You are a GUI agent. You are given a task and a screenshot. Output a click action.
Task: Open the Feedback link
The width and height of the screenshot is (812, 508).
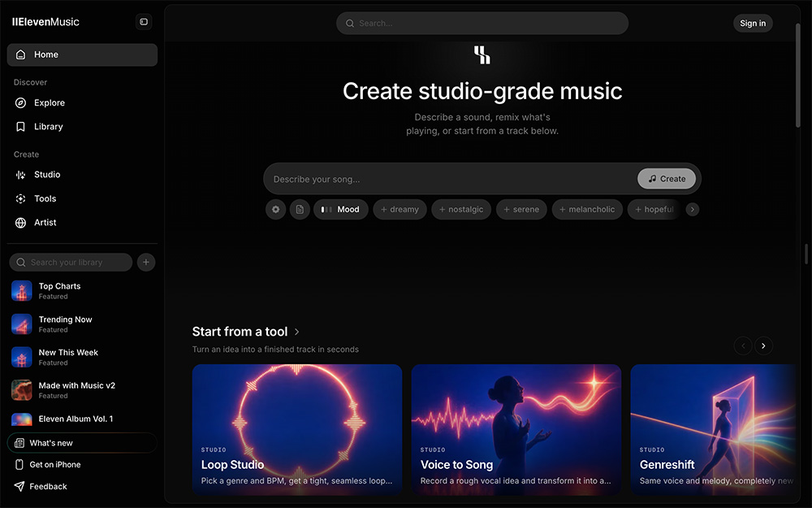click(x=48, y=486)
